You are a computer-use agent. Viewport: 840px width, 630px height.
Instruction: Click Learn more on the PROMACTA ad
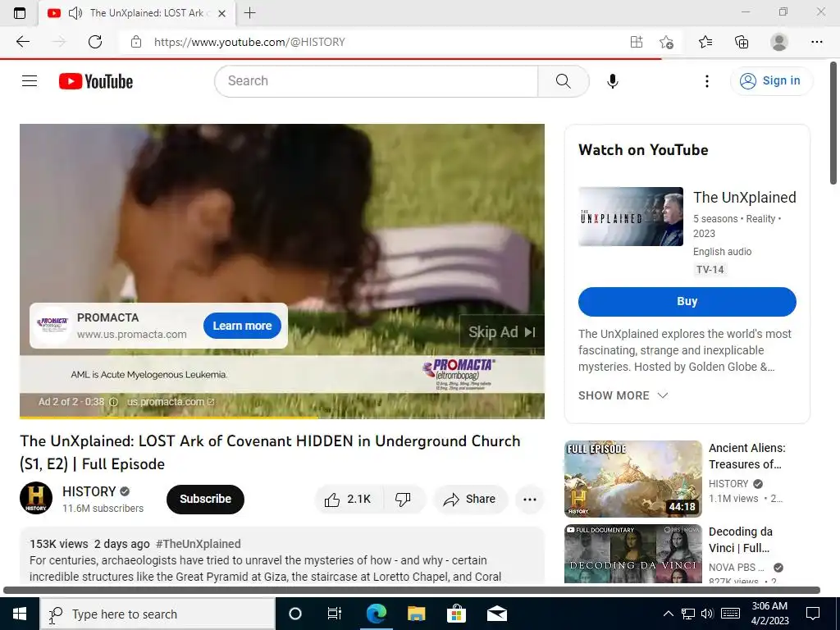coord(242,326)
